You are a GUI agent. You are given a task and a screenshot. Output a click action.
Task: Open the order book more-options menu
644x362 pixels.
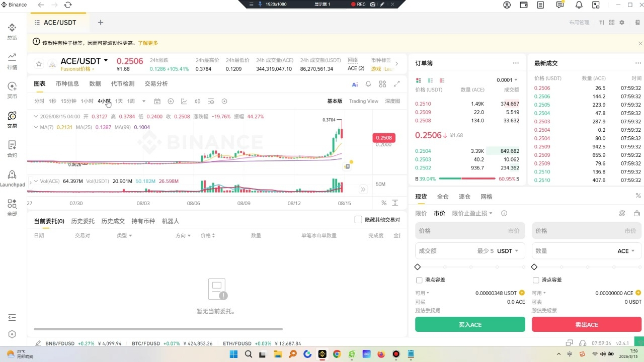[516, 63]
